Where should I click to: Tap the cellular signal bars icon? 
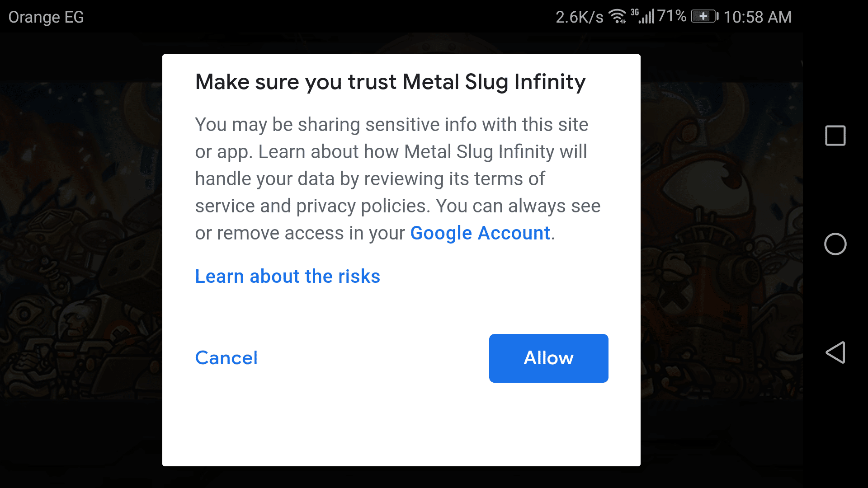pos(647,17)
